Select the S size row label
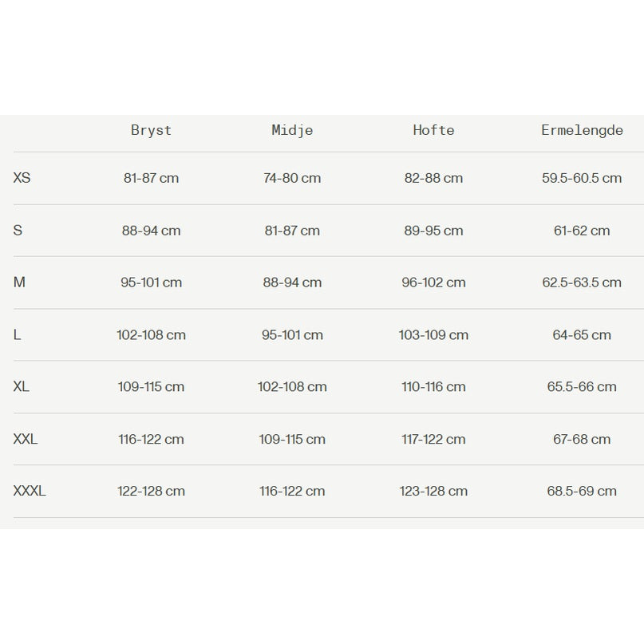644x644 pixels. [x=18, y=231]
